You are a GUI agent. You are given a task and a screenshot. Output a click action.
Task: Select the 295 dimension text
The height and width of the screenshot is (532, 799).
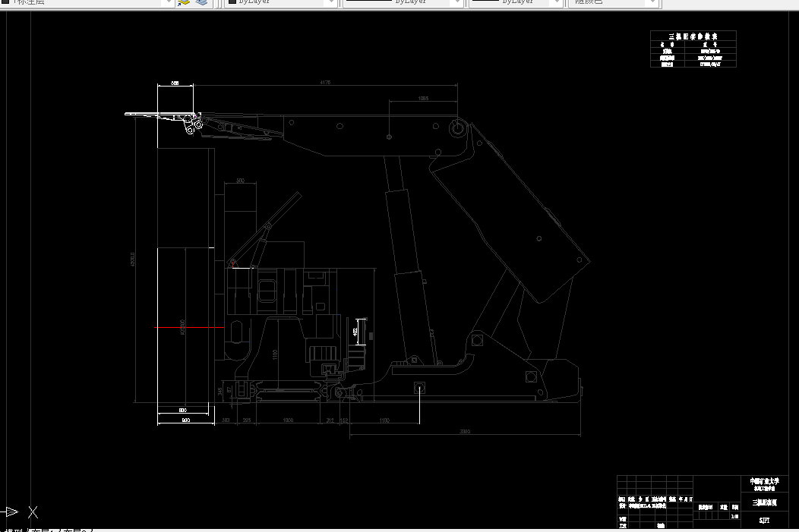coord(247,420)
